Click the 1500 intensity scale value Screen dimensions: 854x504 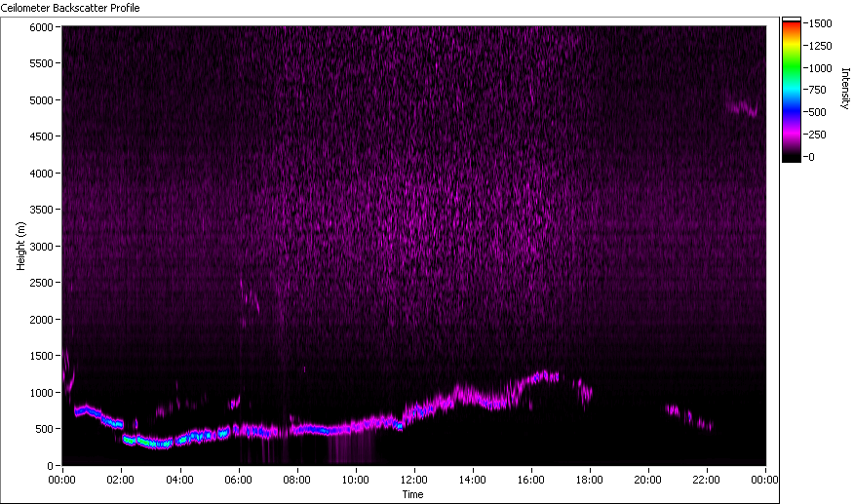(x=821, y=23)
